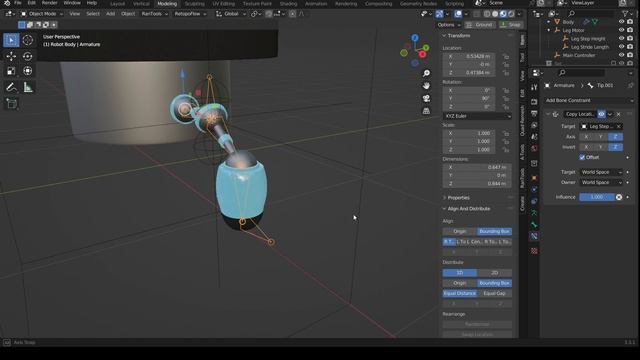Open the Global transform orientation dropdown
Viewport: 640px width, 360px height.
tap(231, 14)
